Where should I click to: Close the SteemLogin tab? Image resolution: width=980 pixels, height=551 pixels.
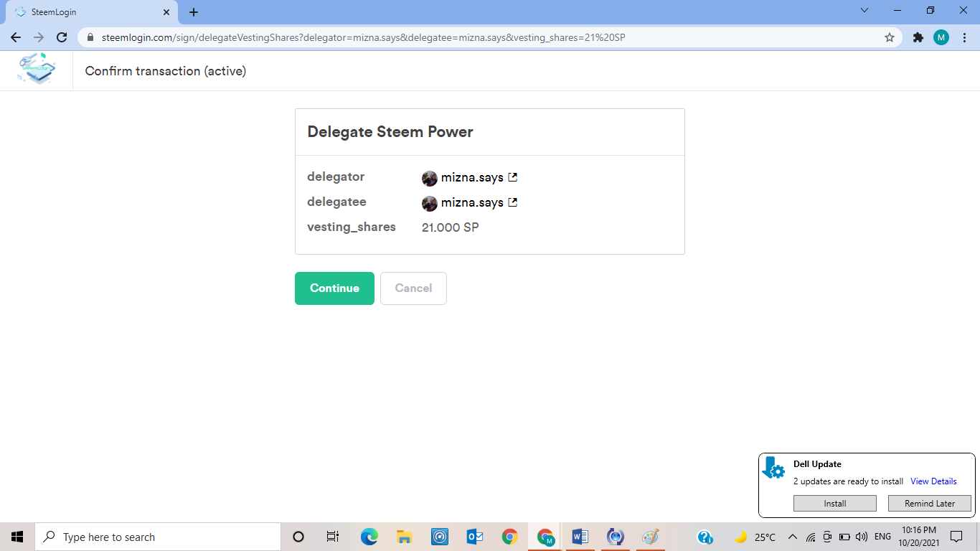pos(166,12)
